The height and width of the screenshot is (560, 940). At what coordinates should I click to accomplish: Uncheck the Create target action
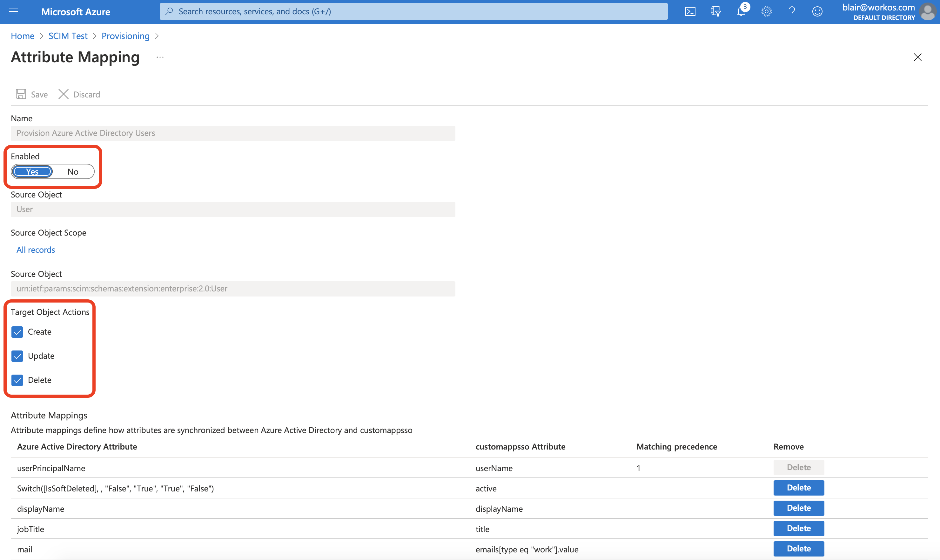[17, 332]
